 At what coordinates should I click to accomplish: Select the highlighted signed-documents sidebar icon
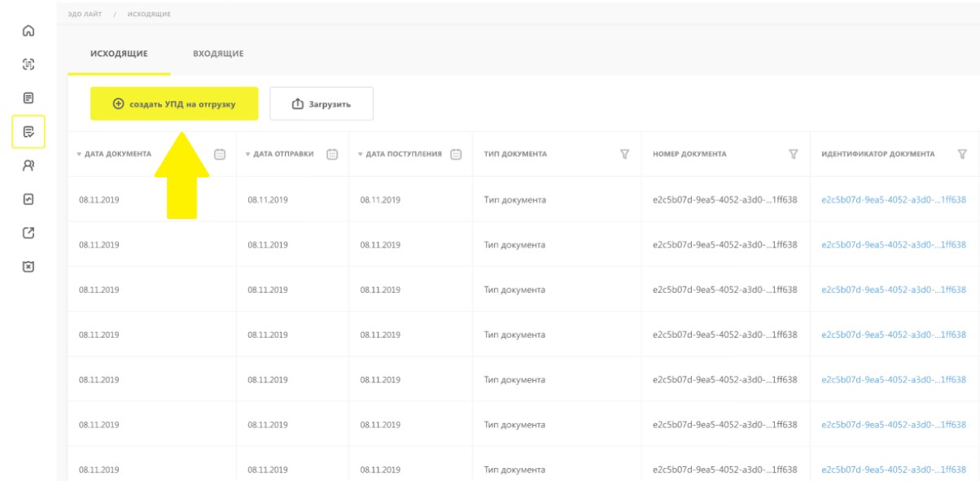click(28, 132)
